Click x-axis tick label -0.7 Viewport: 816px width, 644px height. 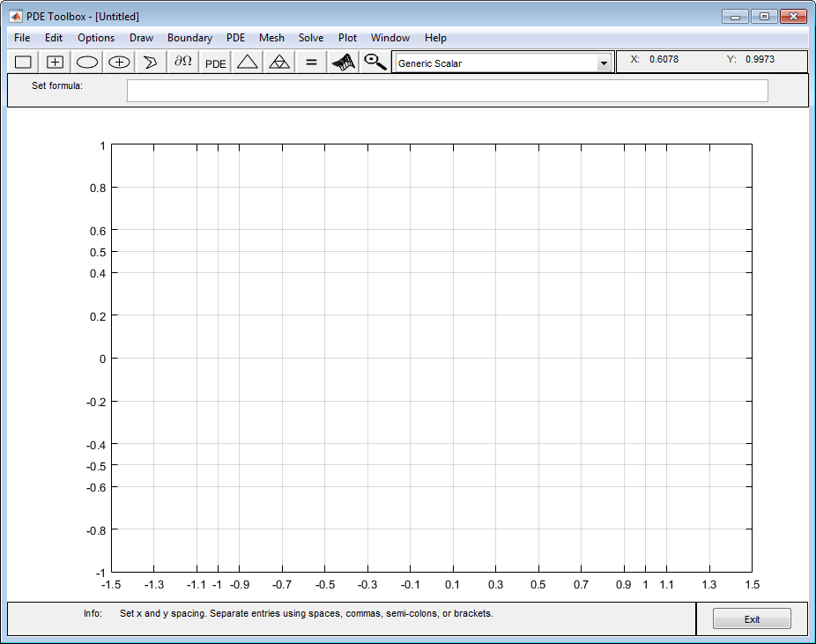coord(282,584)
